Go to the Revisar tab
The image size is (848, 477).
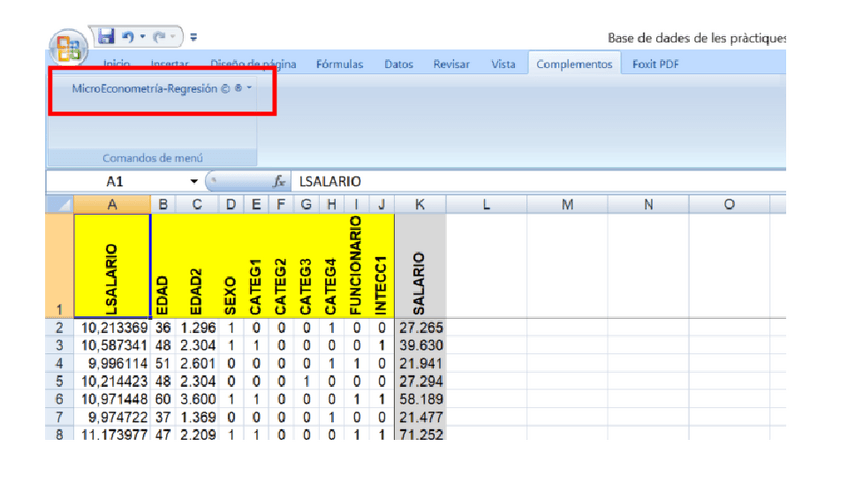(x=451, y=64)
